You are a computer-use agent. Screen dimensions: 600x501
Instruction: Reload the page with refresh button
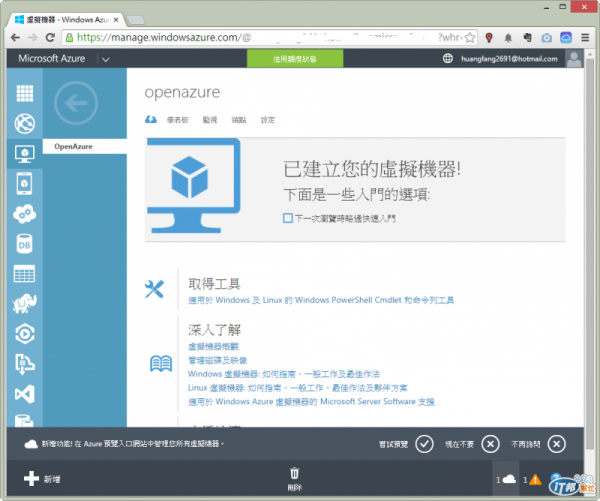point(50,38)
